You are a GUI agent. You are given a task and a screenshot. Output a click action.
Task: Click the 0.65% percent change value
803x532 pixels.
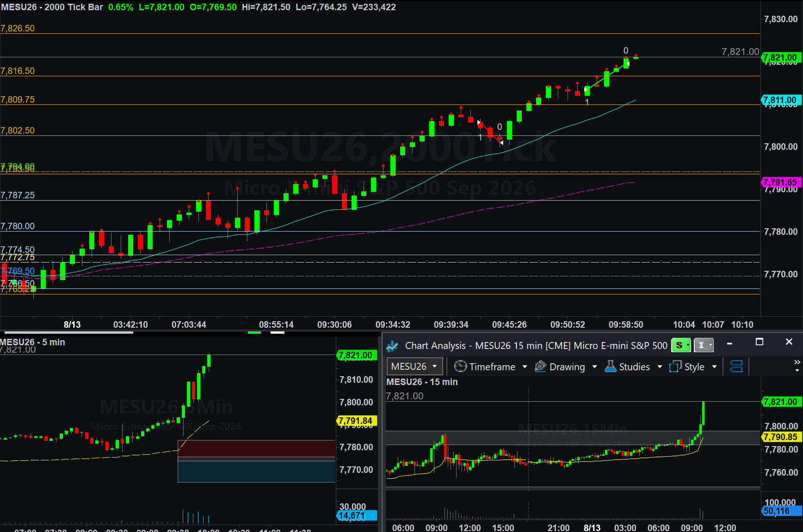click(x=121, y=7)
